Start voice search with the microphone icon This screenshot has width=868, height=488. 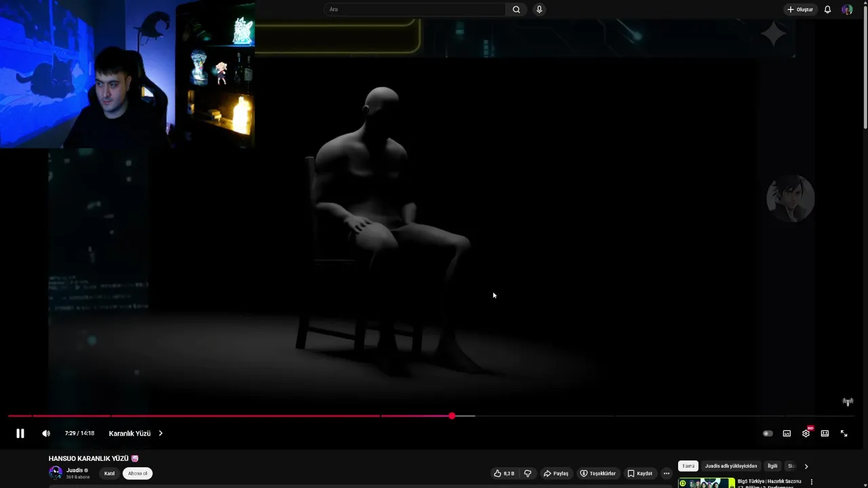click(539, 9)
